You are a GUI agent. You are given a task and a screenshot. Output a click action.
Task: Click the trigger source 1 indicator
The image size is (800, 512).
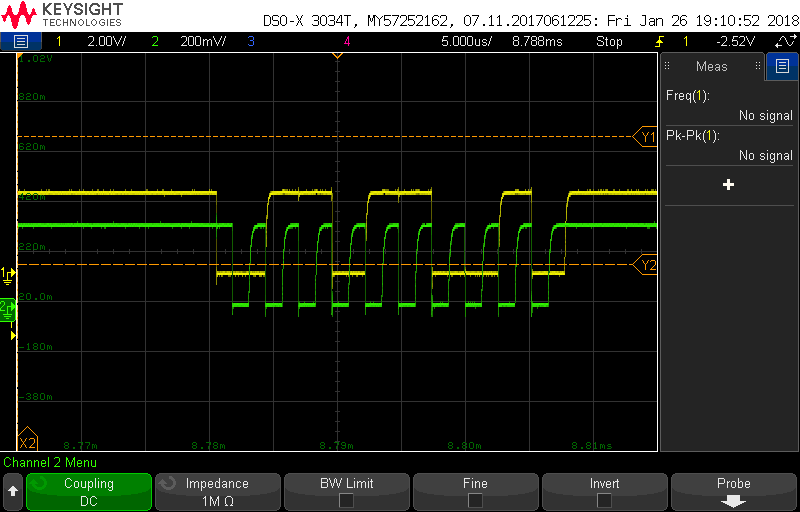pyautogui.click(x=686, y=41)
